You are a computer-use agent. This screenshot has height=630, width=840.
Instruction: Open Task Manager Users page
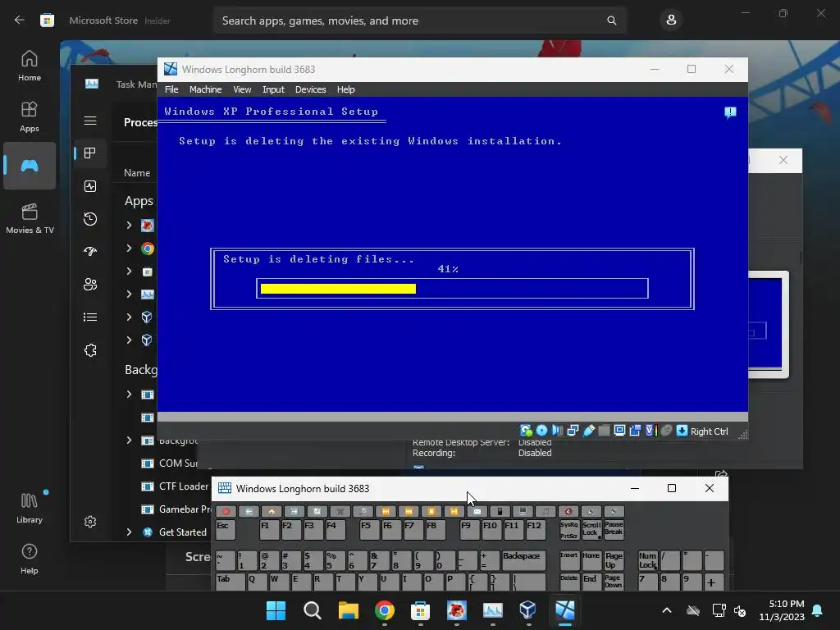90,285
